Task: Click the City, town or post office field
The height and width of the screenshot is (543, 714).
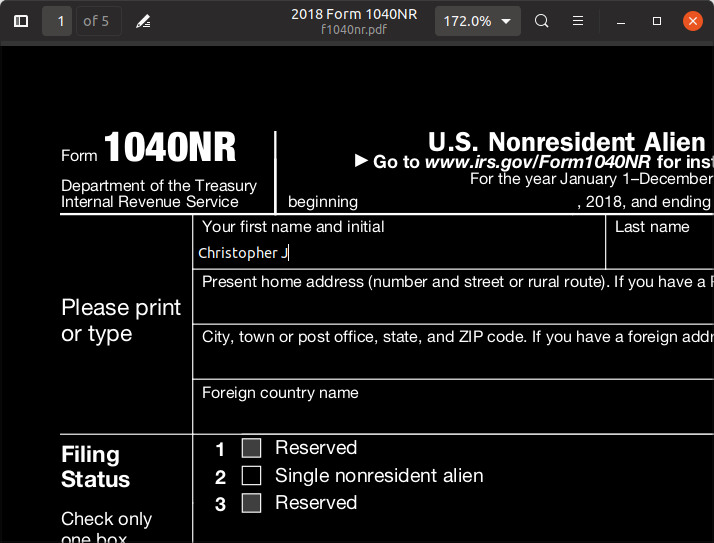Action: tap(453, 362)
